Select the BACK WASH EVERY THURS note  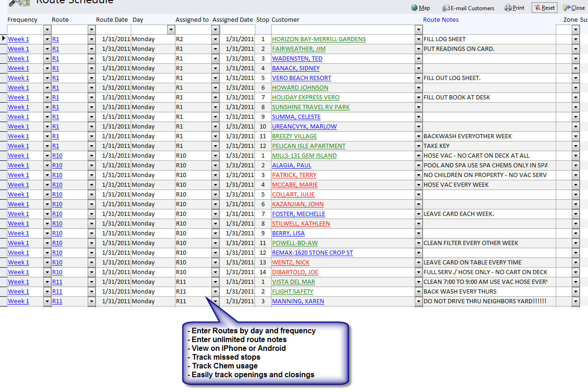(x=460, y=292)
